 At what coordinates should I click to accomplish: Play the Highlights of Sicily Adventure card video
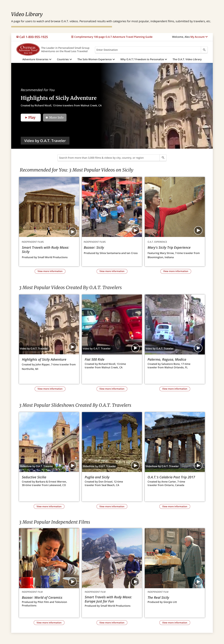73,347
